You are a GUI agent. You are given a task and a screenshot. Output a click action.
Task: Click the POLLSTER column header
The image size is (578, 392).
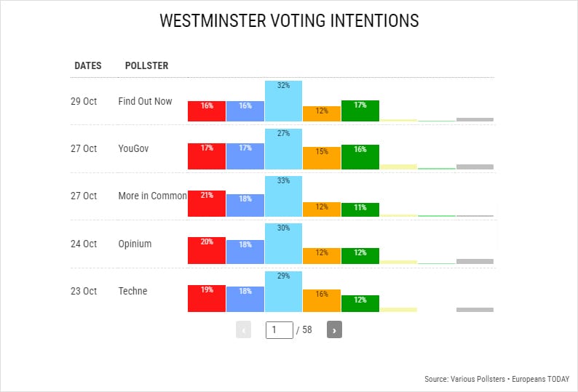(146, 65)
